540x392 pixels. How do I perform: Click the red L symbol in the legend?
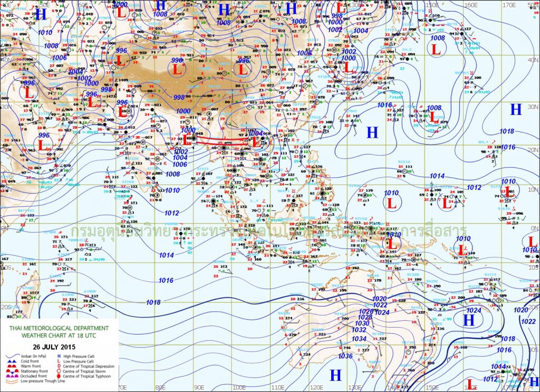59,361
